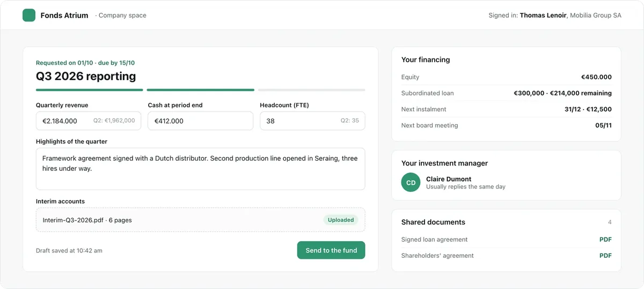The height and width of the screenshot is (289, 644).
Task: Click 'Usually replies the same day' text
Action: 466,187
